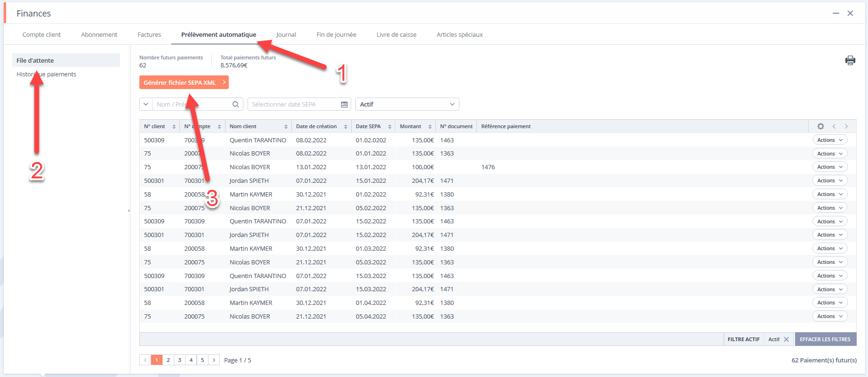The width and height of the screenshot is (868, 377).
Task: Open the Journal tab
Action: (x=286, y=34)
